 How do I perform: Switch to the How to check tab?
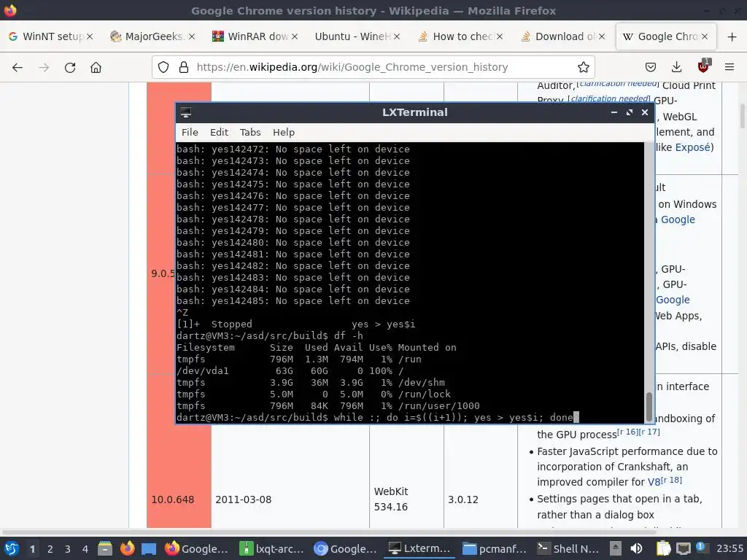point(460,36)
